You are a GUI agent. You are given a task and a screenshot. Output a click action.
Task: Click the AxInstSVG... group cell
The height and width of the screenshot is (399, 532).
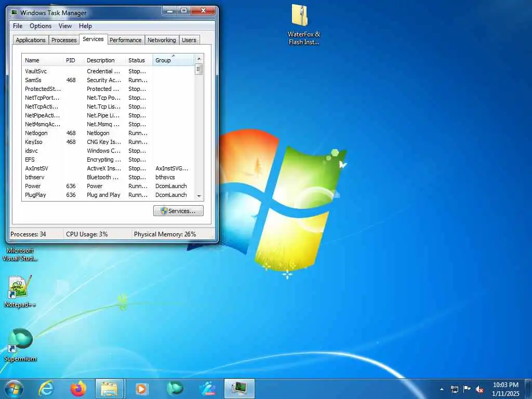tap(171, 168)
